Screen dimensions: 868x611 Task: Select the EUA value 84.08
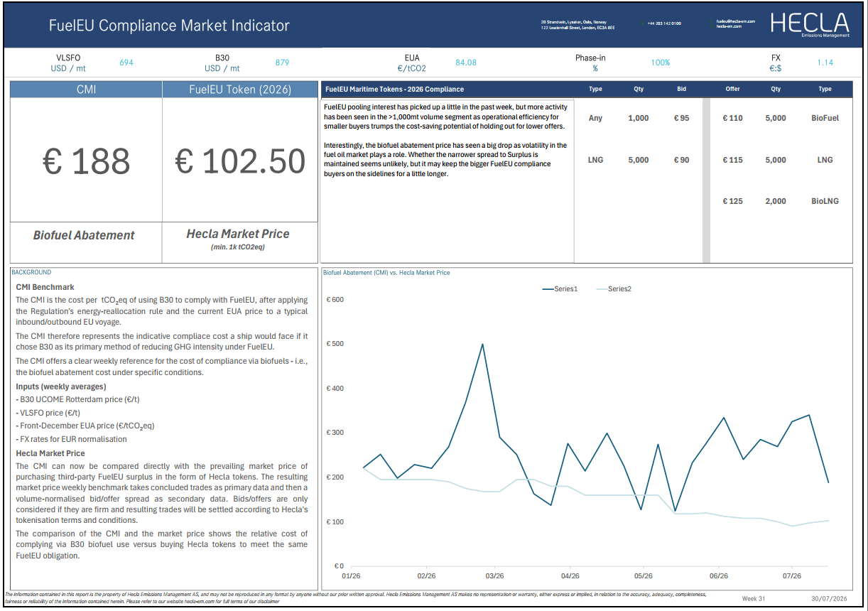coord(466,63)
